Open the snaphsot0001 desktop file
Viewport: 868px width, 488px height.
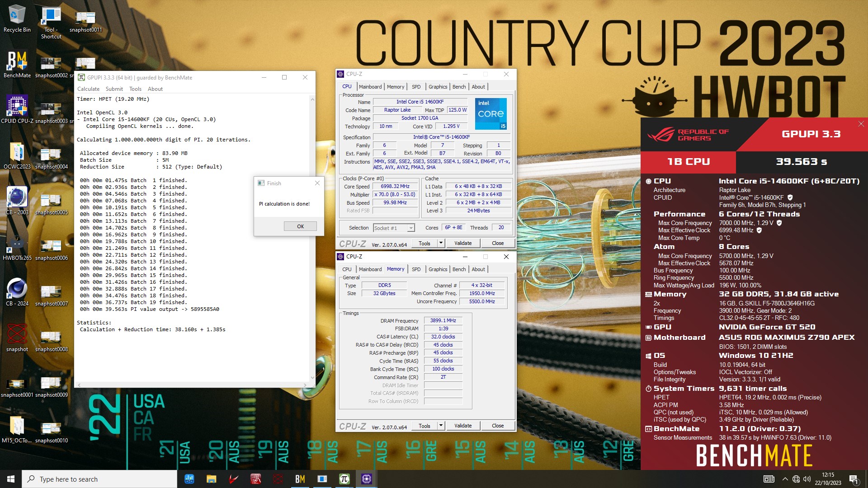[x=17, y=387]
